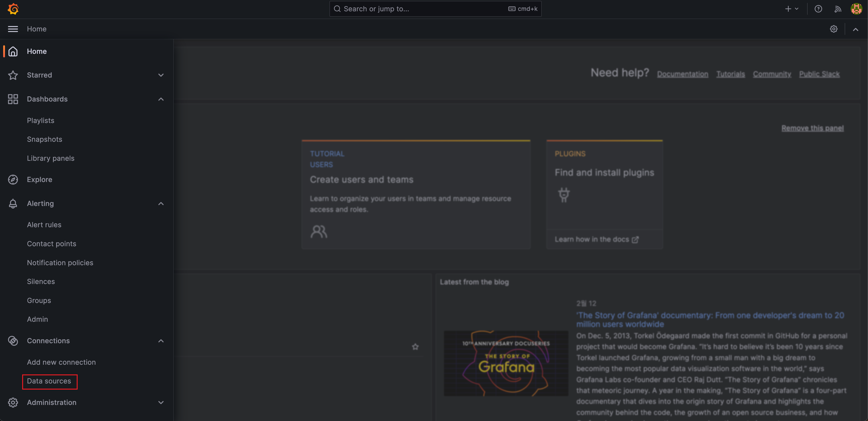Click Find and install plugins heading
The height and width of the screenshot is (421, 868).
[604, 173]
